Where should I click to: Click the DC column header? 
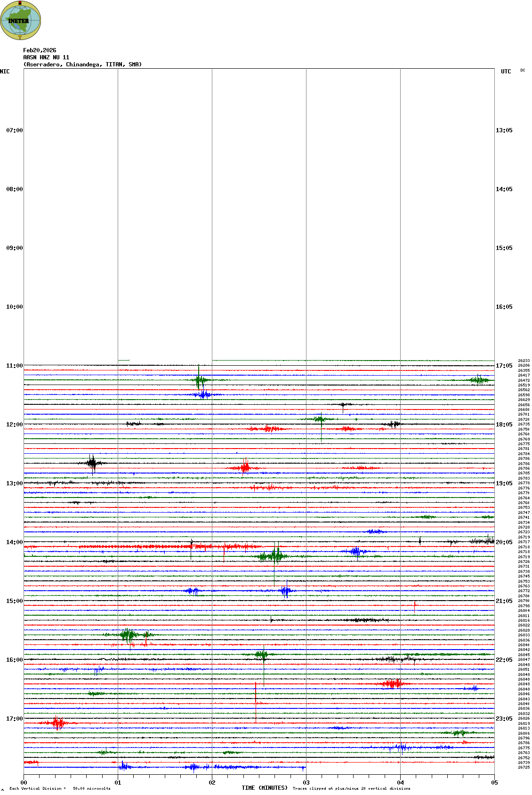(523, 70)
